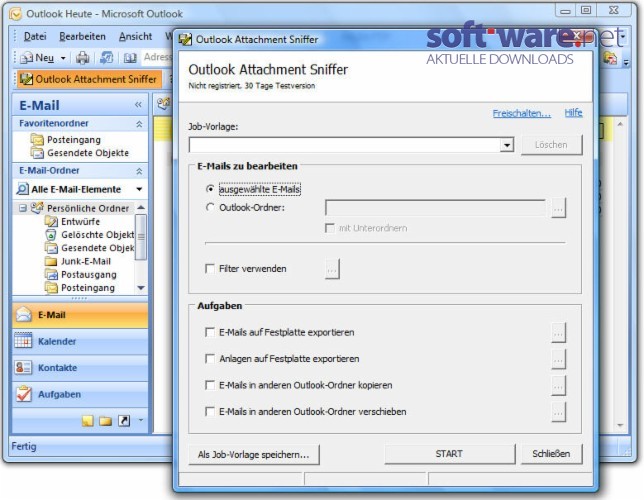Click the Hilfe link

(x=573, y=113)
